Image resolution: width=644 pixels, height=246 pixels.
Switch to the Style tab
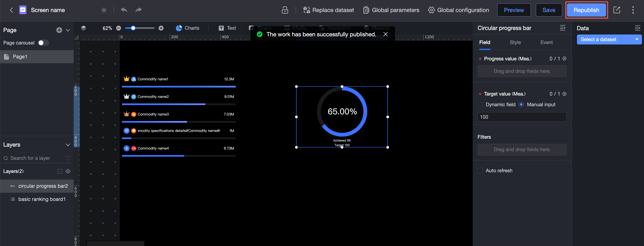point(515,42)
